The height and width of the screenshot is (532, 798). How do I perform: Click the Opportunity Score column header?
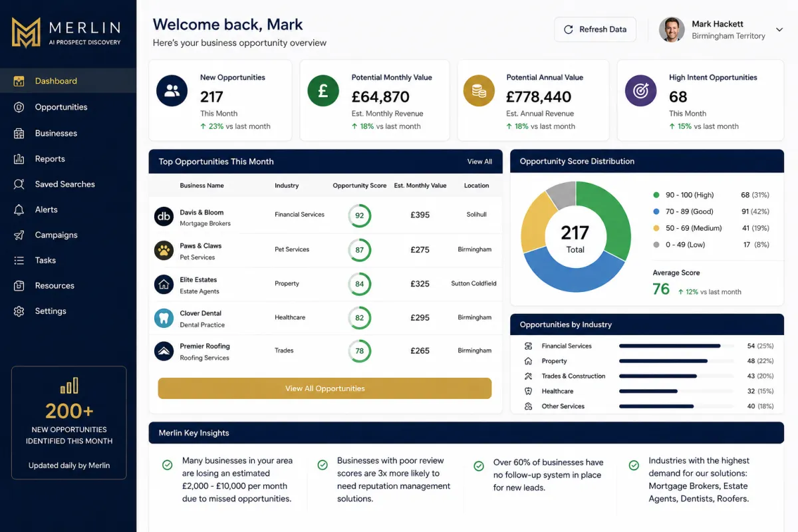click(x=360, y=186)
